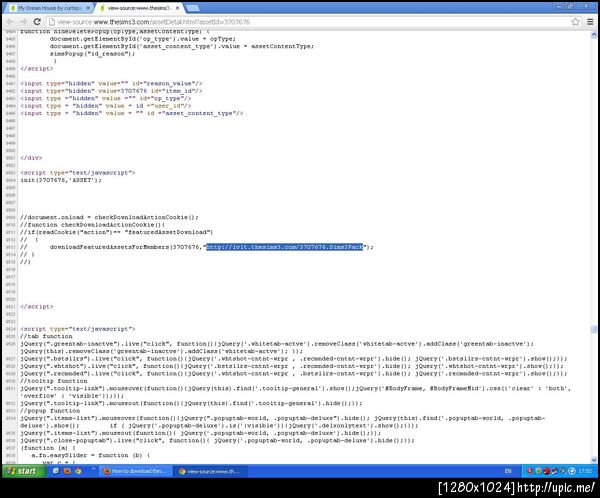The height and width of the screenshot is (498, 600).
Task: Click the EN language indicator
Action: click(x=508, y=471)
